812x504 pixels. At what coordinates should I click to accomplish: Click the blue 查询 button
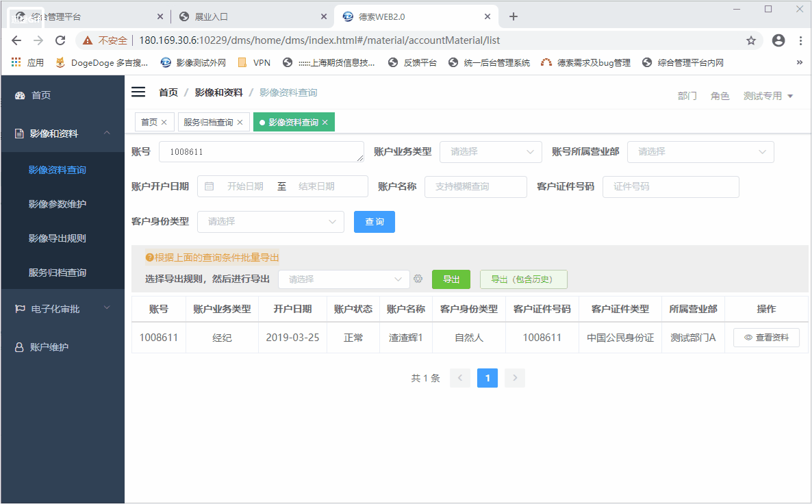(375, 222)
